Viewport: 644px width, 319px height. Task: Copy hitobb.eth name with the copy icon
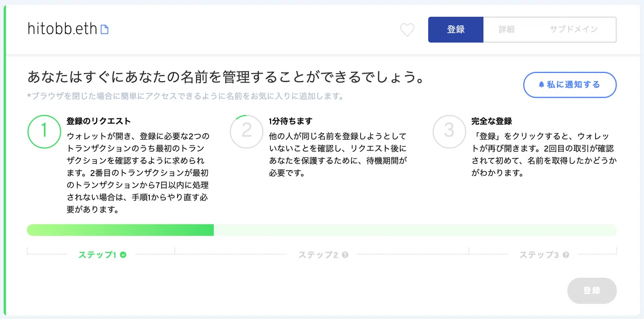click(105, 30)
